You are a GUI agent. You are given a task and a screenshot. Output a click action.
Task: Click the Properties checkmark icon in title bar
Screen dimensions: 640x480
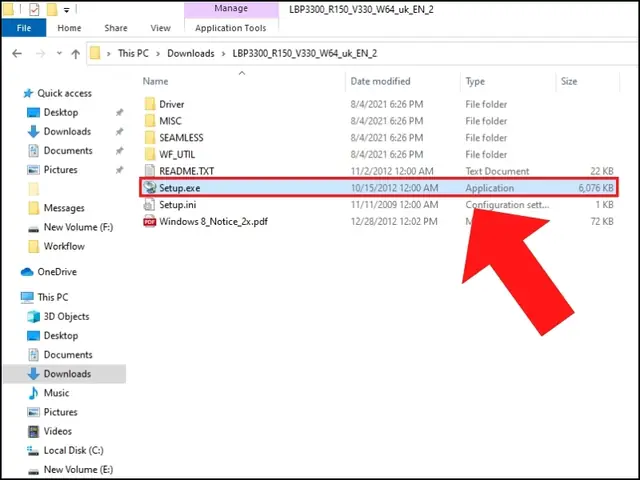click(x=32, y=9)
